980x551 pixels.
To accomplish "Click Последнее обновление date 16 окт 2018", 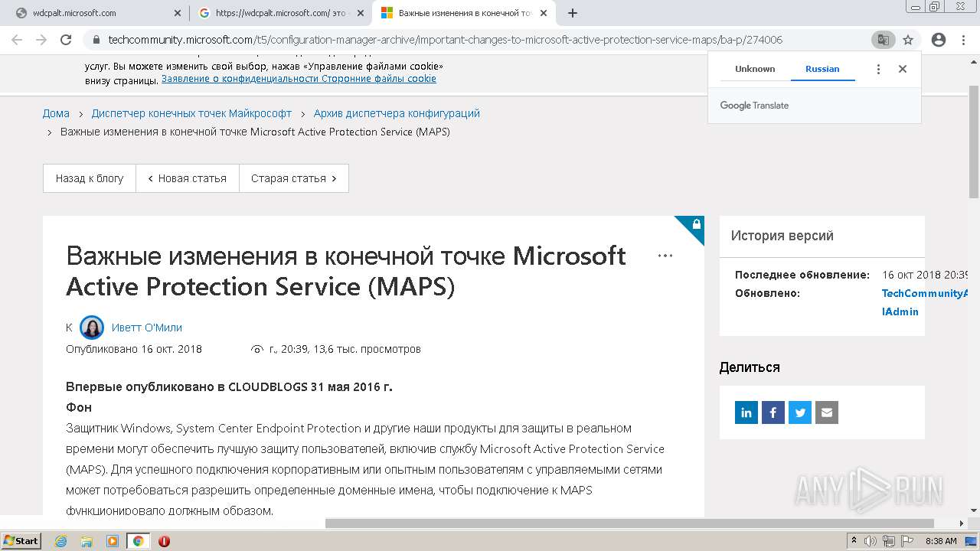I will (925, 275).
